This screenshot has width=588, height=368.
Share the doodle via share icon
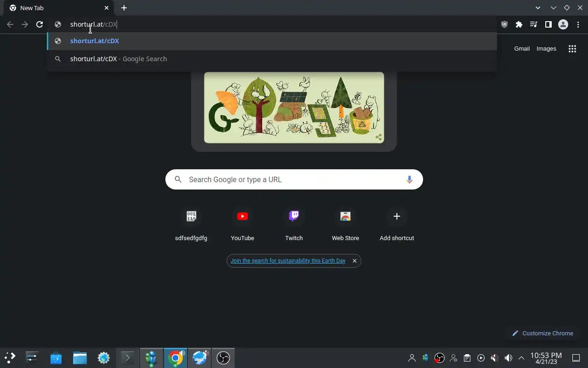379,137
